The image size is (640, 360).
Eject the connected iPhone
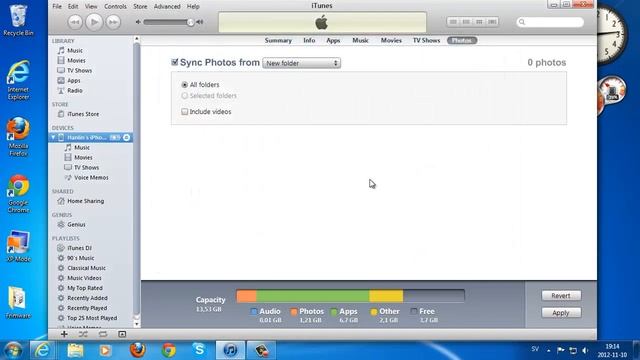pos(127,138)
